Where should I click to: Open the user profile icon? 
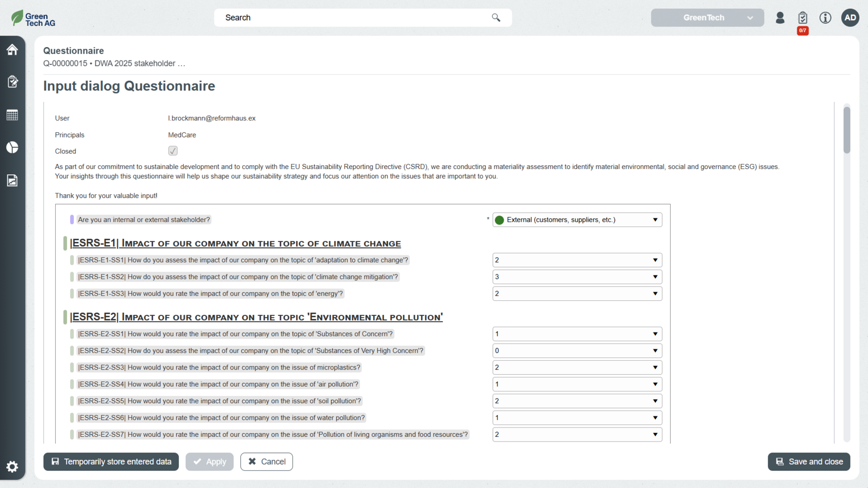780,18
